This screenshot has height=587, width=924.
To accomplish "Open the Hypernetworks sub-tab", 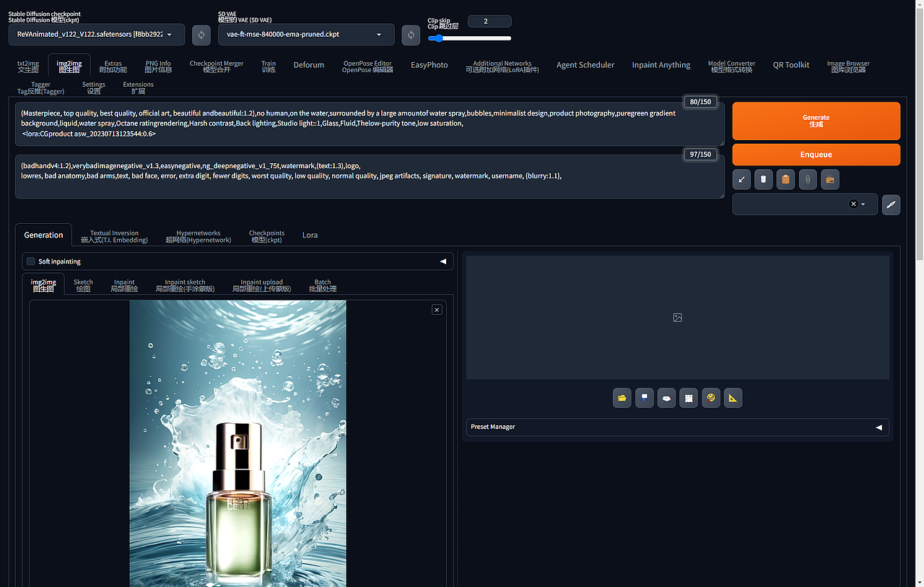I will 199,236.
